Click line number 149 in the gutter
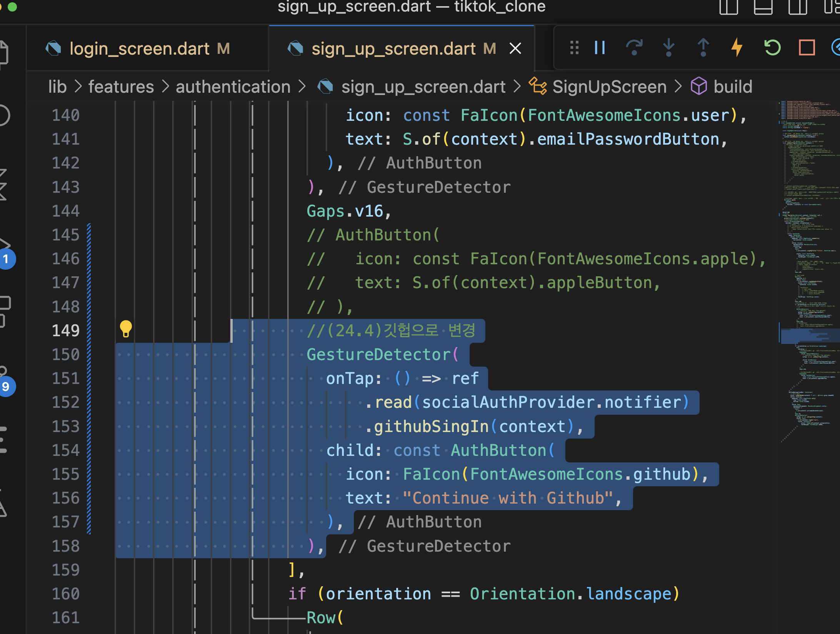Viewport: 840px width, 634px height. 66,330
